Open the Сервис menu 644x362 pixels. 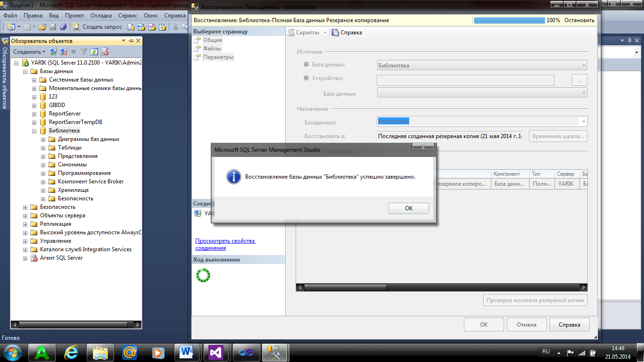(x=128, y=16)
